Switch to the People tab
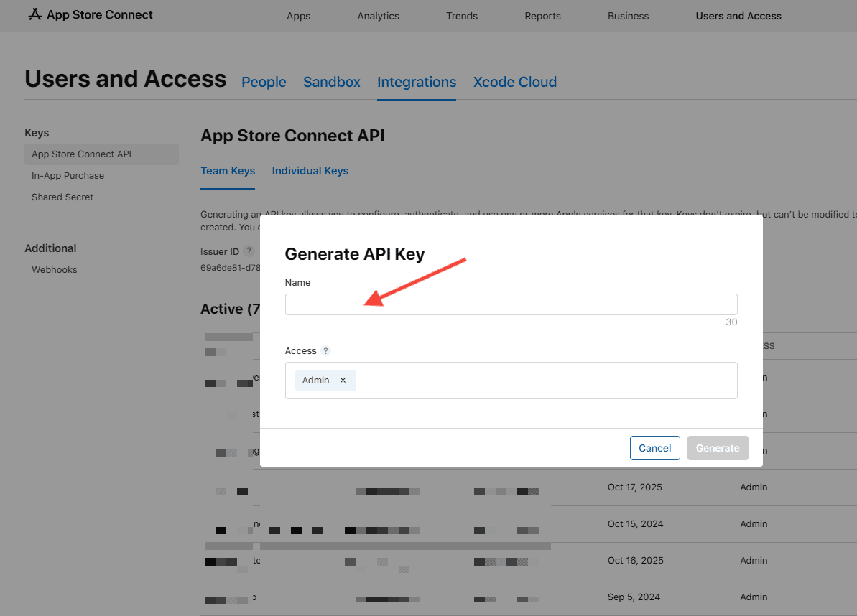The width and height of the screenshot is (857, 616). click(x=264, y=82)
